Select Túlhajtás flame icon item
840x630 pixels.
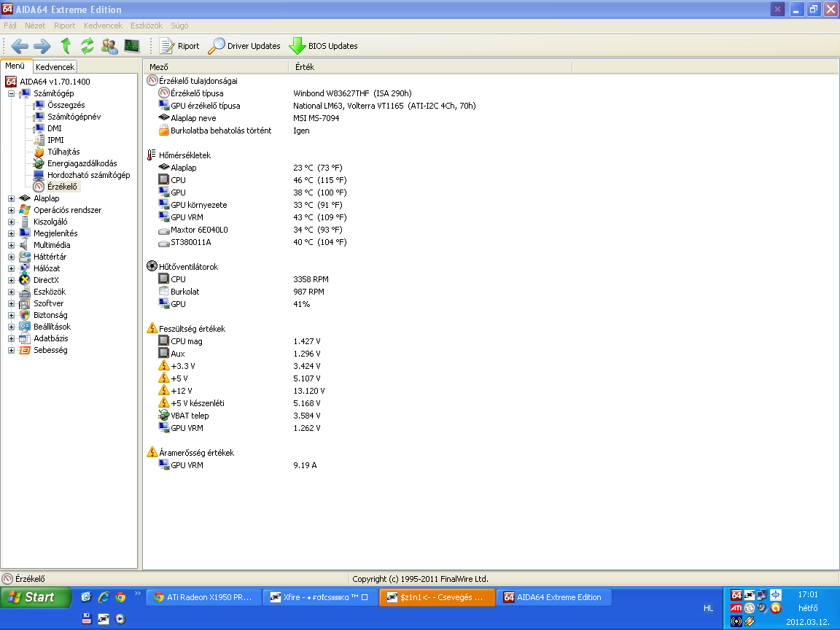point(39,152)
